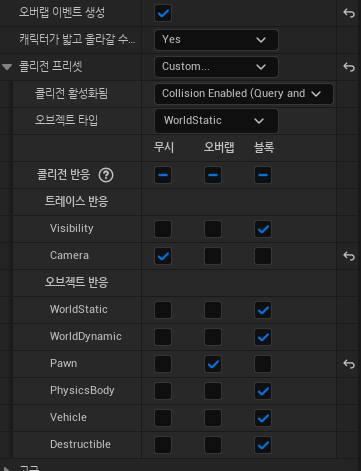
Task: Set WorldStatic response to 무시
Action: [x=163, y=310]
